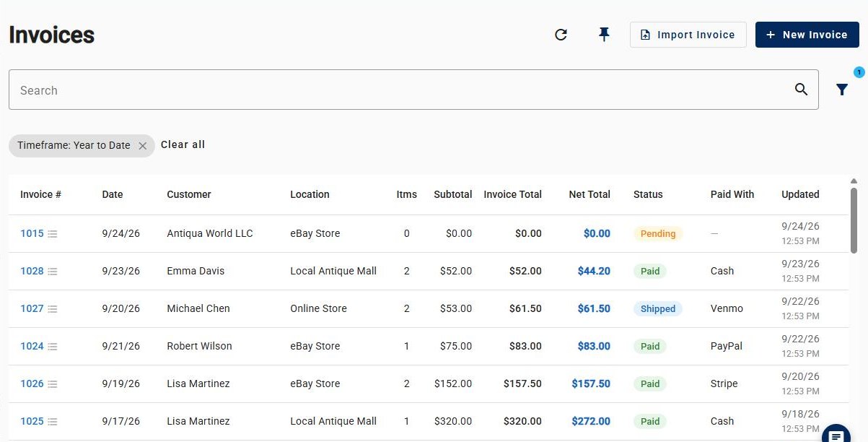Click the Pending status badge
The height and width of the screenshot is (442, 868).
(x=658, y=233)
